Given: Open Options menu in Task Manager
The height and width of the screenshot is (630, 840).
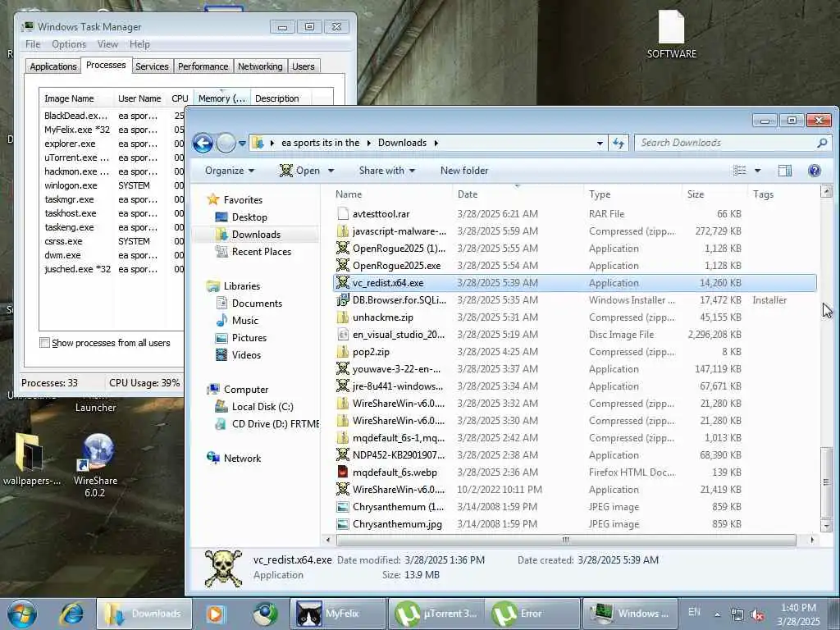Looking at the screenshot, I should pyautogui.click(x=69, y=44).
